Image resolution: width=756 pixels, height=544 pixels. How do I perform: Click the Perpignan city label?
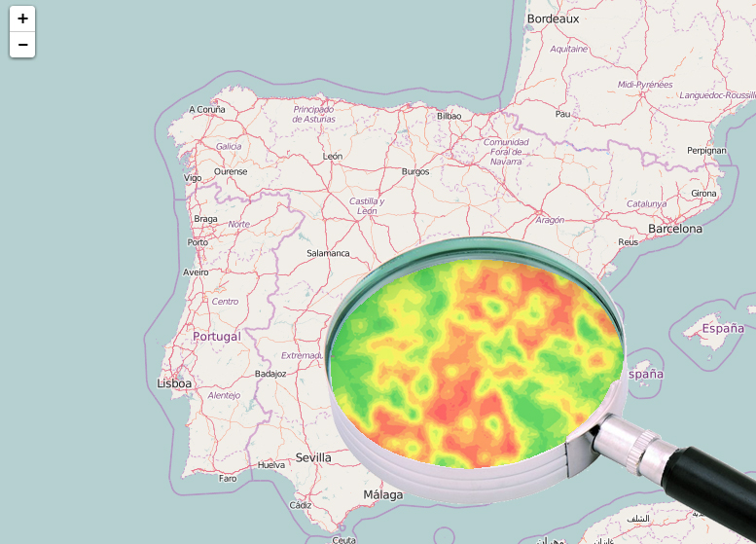pyautogui.click(x=705, y=151)
